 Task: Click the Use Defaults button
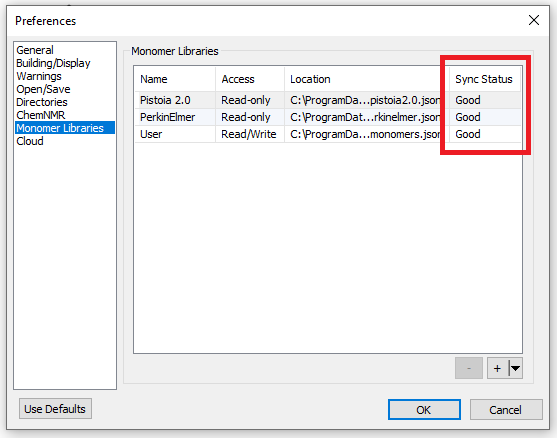55,409
